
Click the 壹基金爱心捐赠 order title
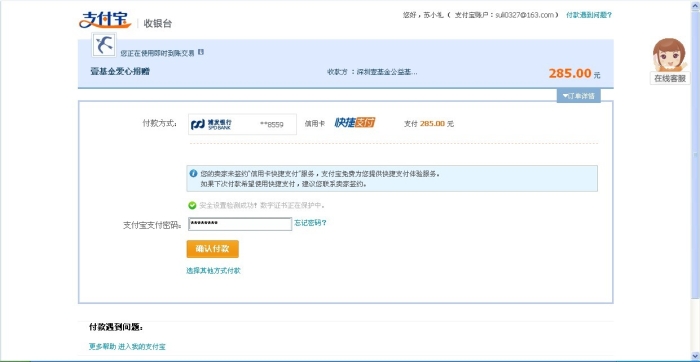coord(120,71)
